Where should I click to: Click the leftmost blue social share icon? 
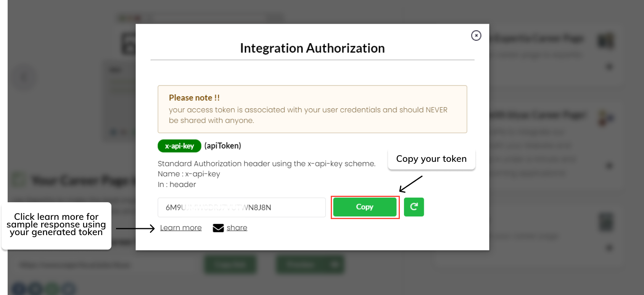coord(19,289)
